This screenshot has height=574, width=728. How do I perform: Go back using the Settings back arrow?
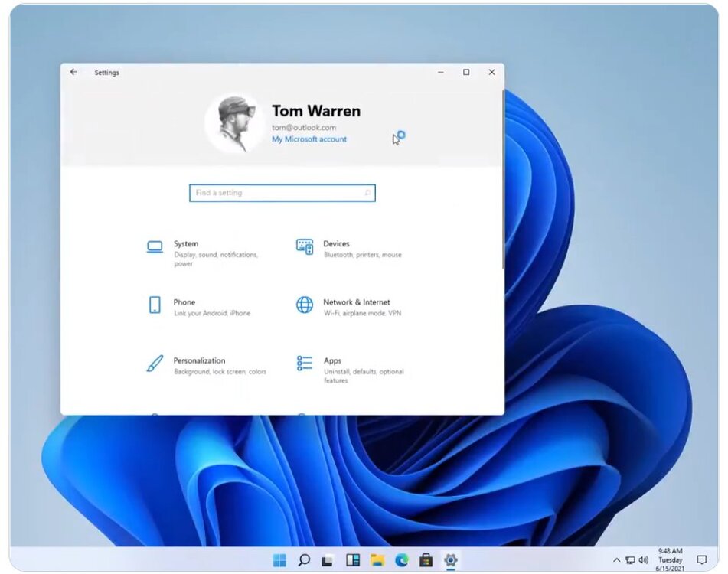[73, 72]
